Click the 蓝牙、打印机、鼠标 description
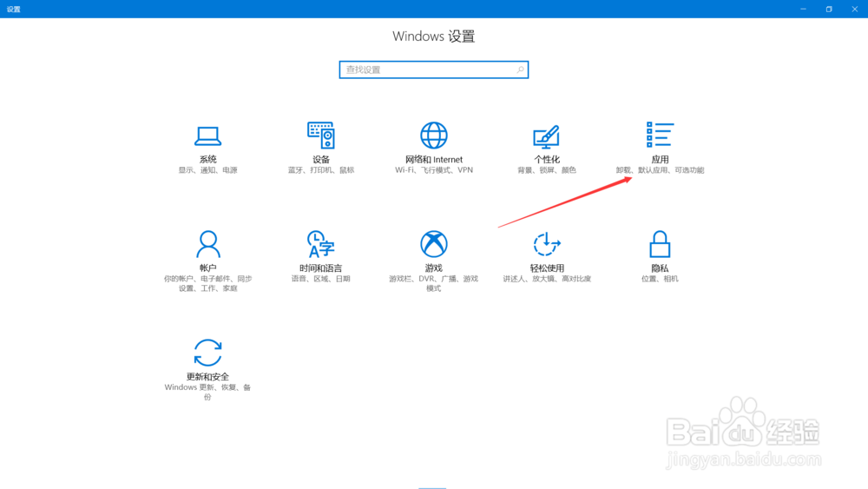 (321, 170)
